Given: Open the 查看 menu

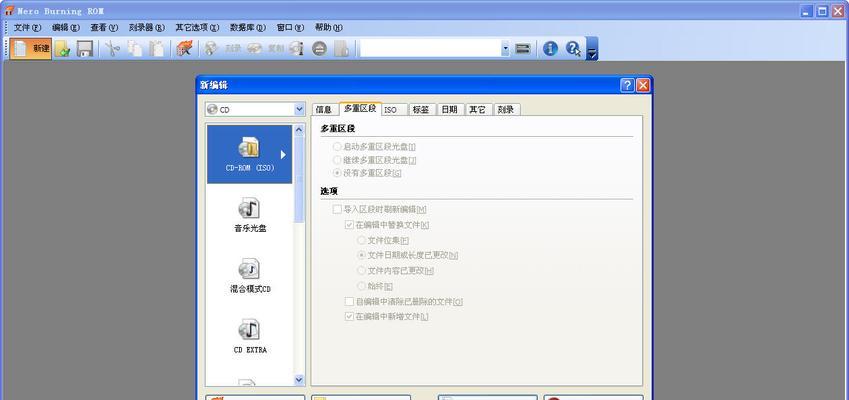Looking at the screenshot, I should tap(104, 28).
